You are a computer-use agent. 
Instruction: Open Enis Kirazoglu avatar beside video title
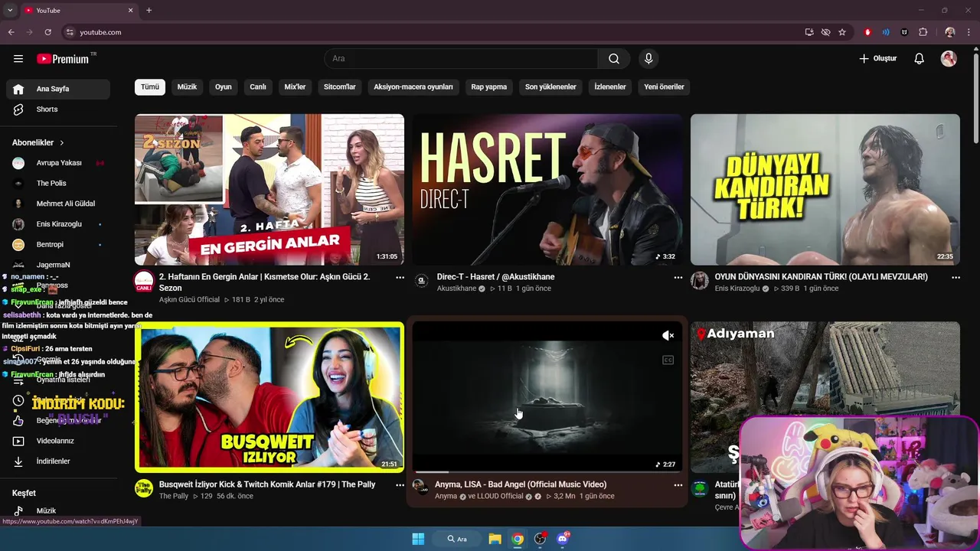(699, 282)
